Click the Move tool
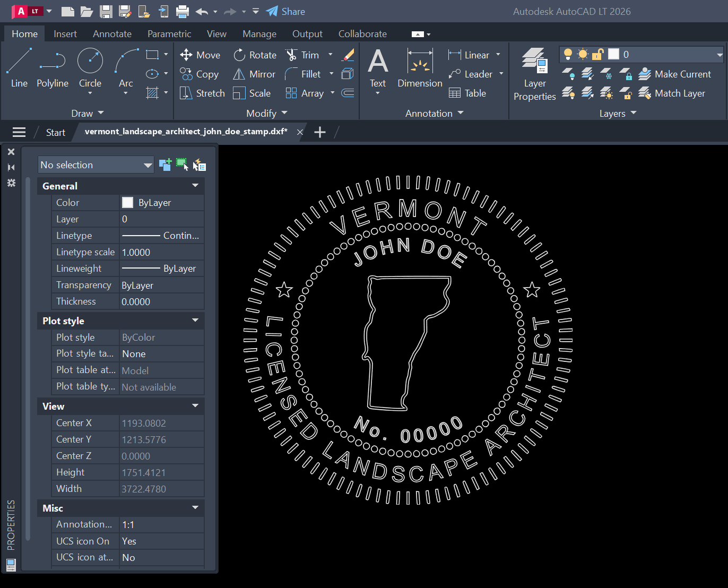 pyautogui.click(x=200, y=55)
